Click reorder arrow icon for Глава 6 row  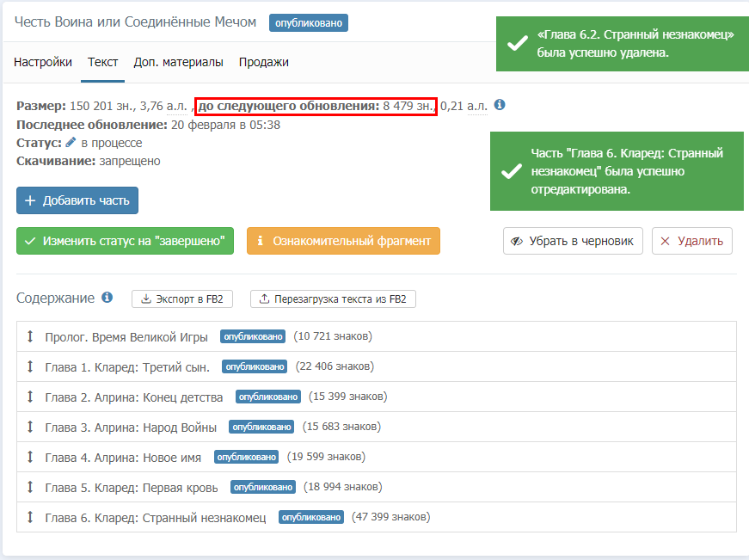coord(30,517)
